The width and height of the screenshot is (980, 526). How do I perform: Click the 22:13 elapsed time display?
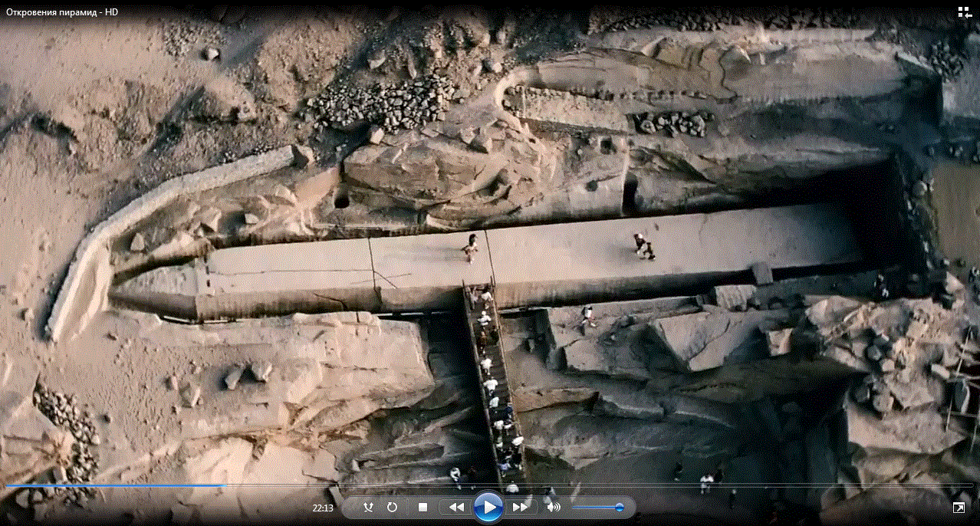point(322,508)
